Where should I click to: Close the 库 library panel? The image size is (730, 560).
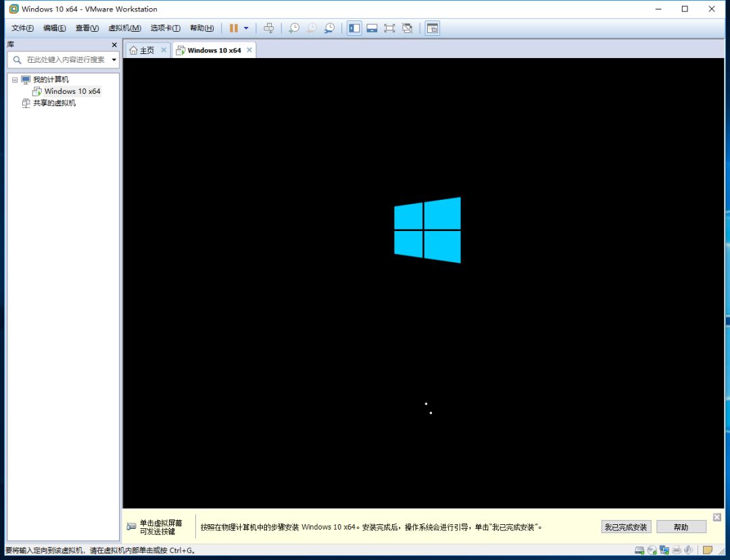[x=114, y=45]
